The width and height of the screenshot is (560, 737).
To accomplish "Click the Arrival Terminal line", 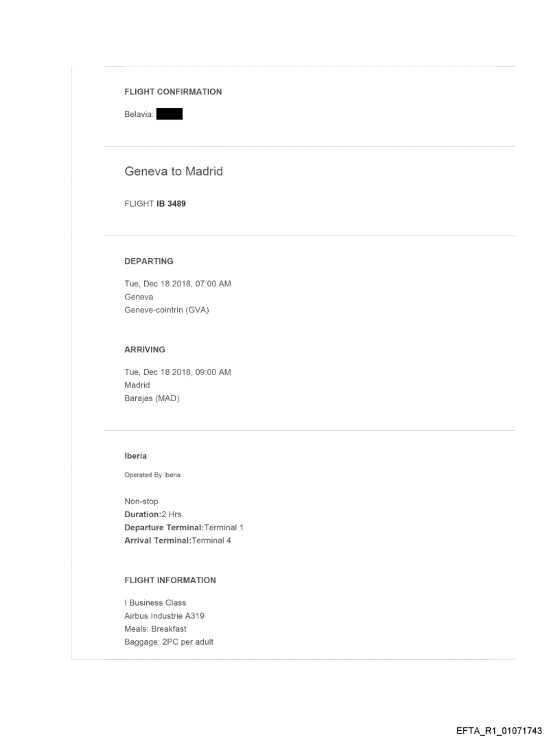I will [177, 539].
